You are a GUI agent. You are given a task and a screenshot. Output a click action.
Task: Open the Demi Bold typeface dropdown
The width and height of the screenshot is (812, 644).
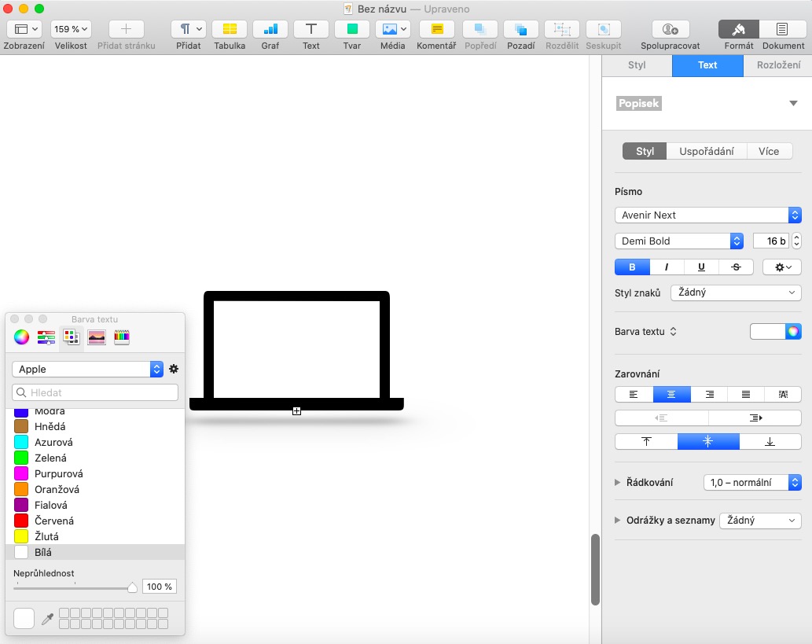click(679, 241)
